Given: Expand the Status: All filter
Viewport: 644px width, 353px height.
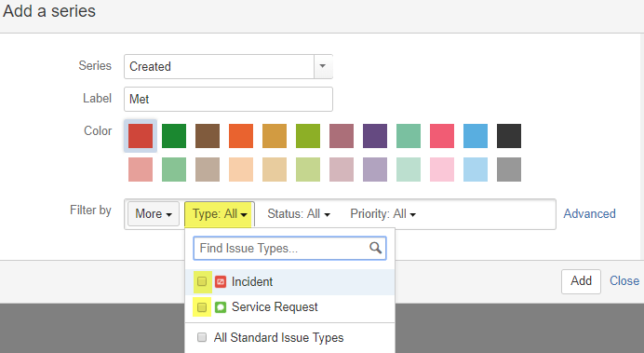Looking at the screenshot, I should pyautogui.click(x=299, y=213).
